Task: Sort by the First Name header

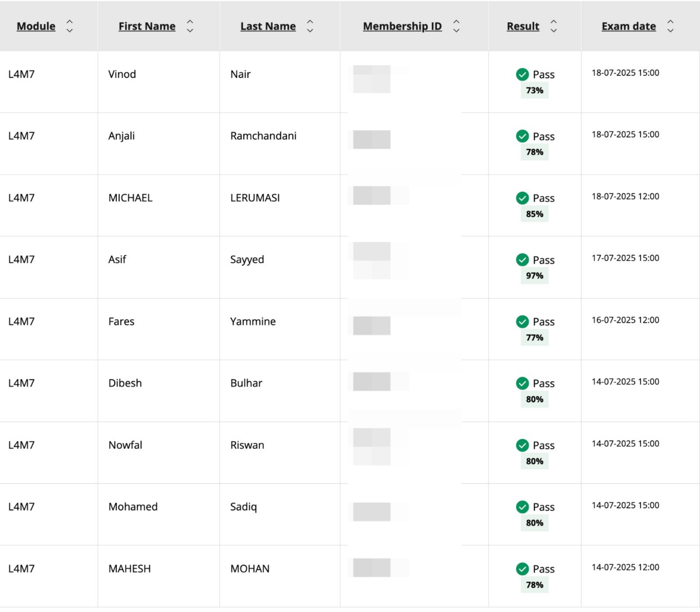Action: click(147, 26)
